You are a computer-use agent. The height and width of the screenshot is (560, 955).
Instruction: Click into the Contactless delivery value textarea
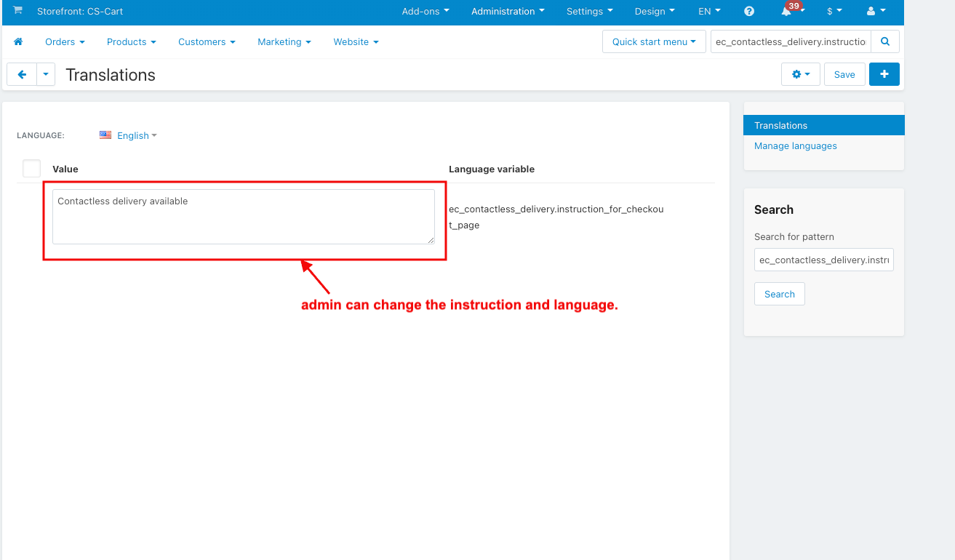click(x=244, y=217)
